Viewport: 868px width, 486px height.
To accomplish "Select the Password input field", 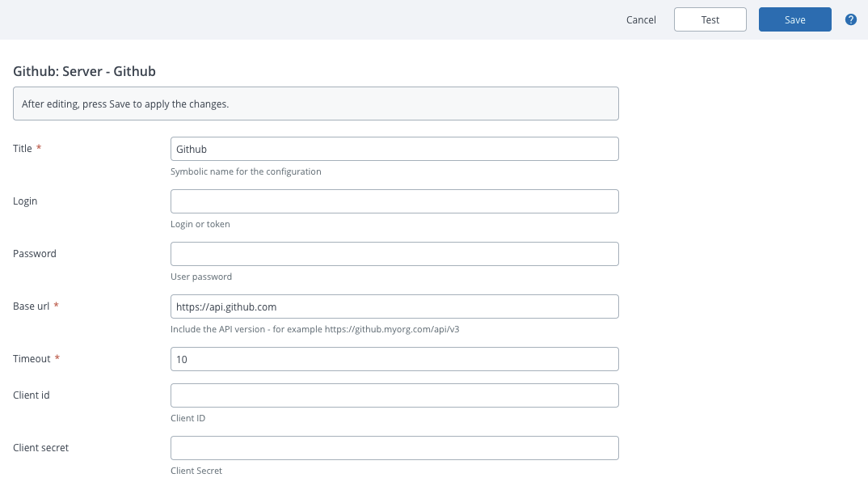I will [394, 254].
